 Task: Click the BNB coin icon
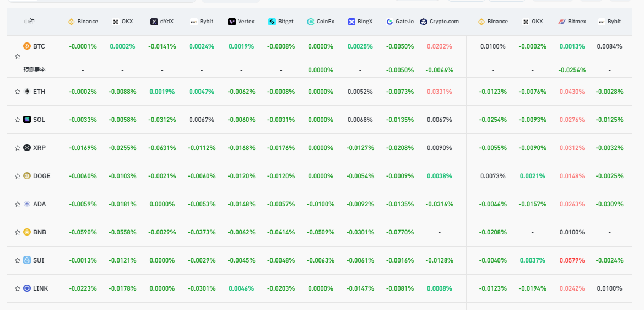tap(27, 232)
